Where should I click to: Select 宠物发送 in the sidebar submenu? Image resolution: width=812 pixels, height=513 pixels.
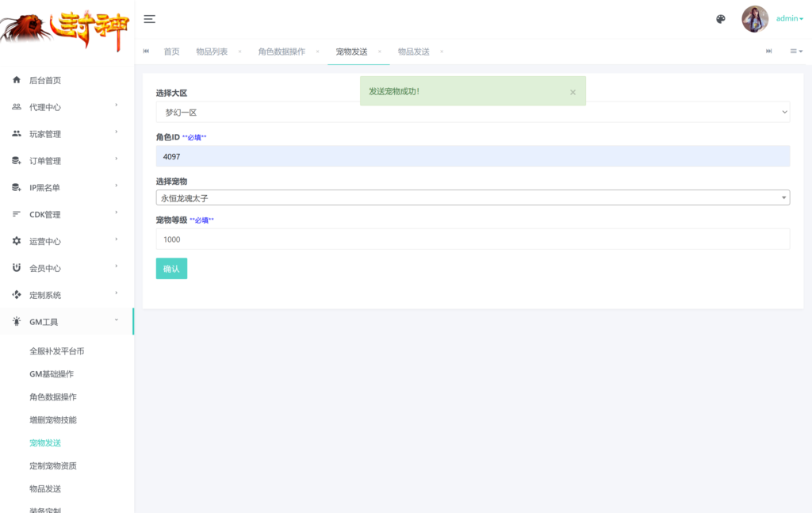click(45, 443)
